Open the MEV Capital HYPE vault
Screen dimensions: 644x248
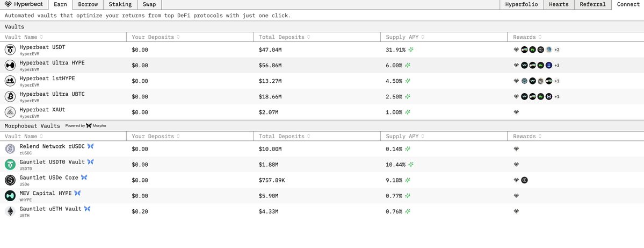point(322,196)
